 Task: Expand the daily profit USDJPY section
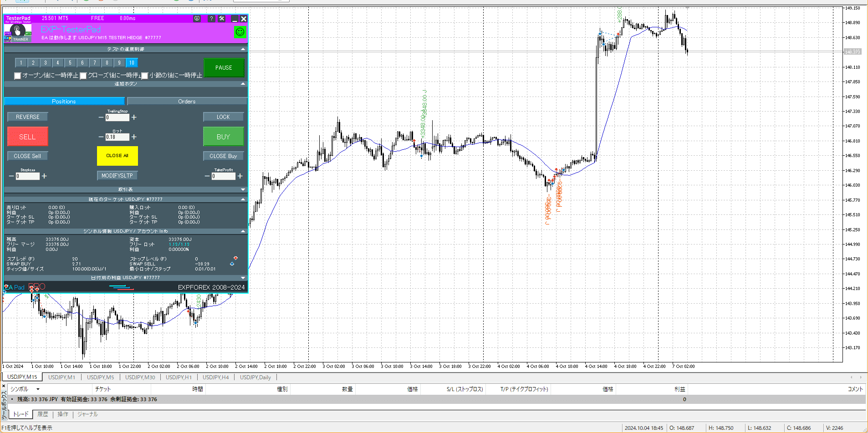[243, 278]
